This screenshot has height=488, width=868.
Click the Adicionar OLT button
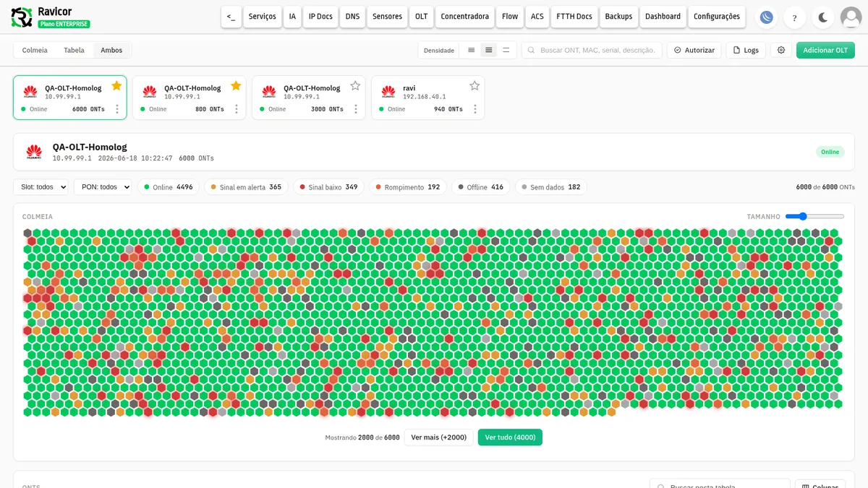click(x=825, y=50)
